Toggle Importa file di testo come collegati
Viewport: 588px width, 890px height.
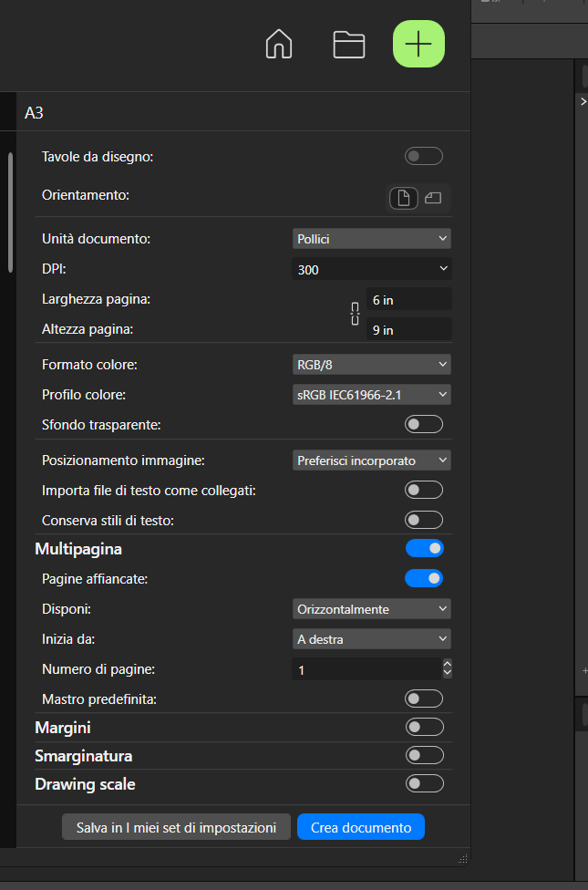[x=423, y=490]
